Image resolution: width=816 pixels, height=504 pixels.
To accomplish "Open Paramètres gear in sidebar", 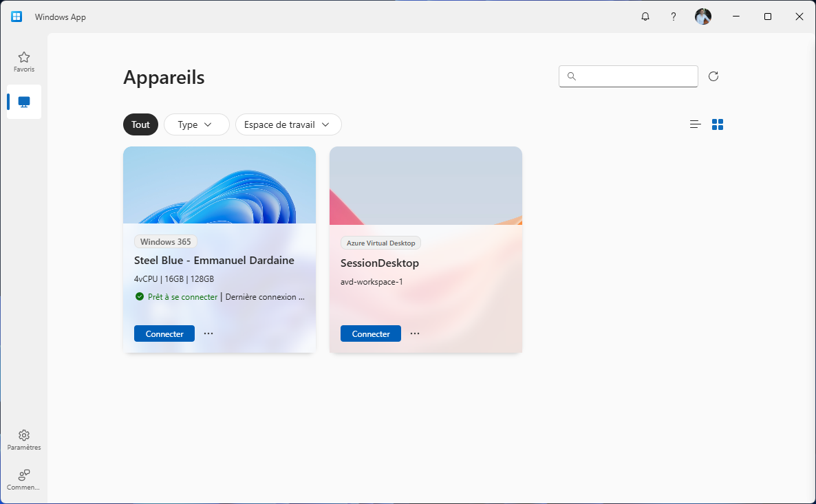I will tap(24, 440).
